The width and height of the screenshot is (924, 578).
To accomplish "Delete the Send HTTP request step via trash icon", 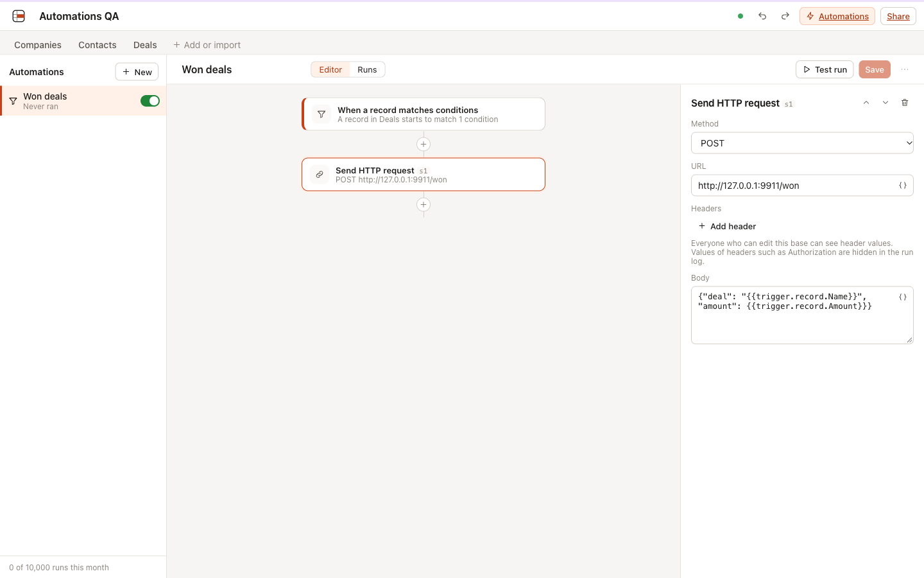I will click(905, 103).
